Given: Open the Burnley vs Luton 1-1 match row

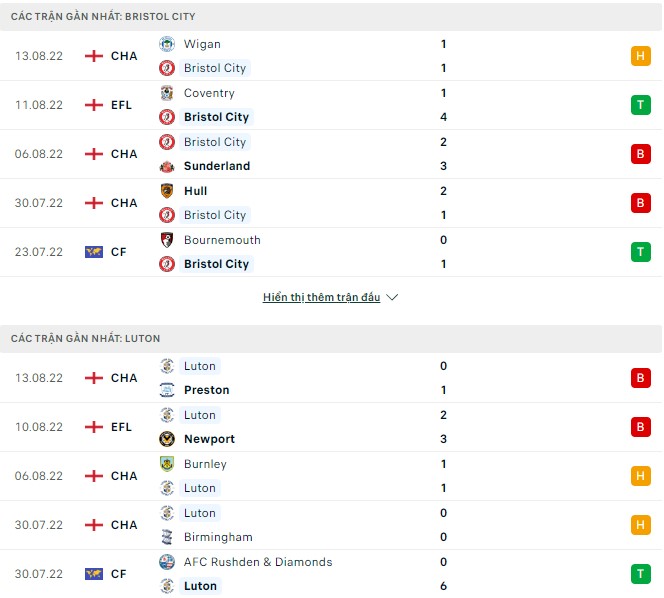Looking at the screenshot, I should (330, 476).
